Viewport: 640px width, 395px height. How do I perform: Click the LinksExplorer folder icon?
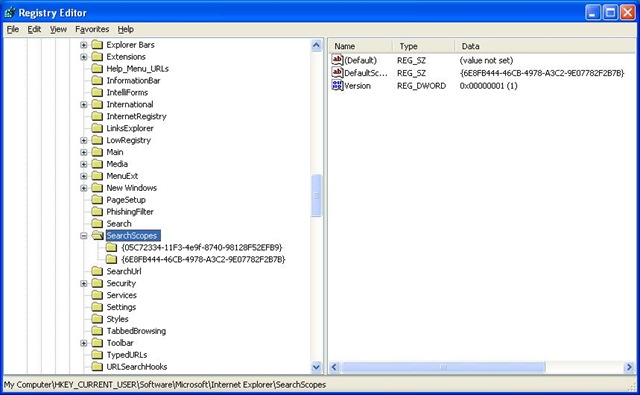pyautogui.click(x=97, y=128)
